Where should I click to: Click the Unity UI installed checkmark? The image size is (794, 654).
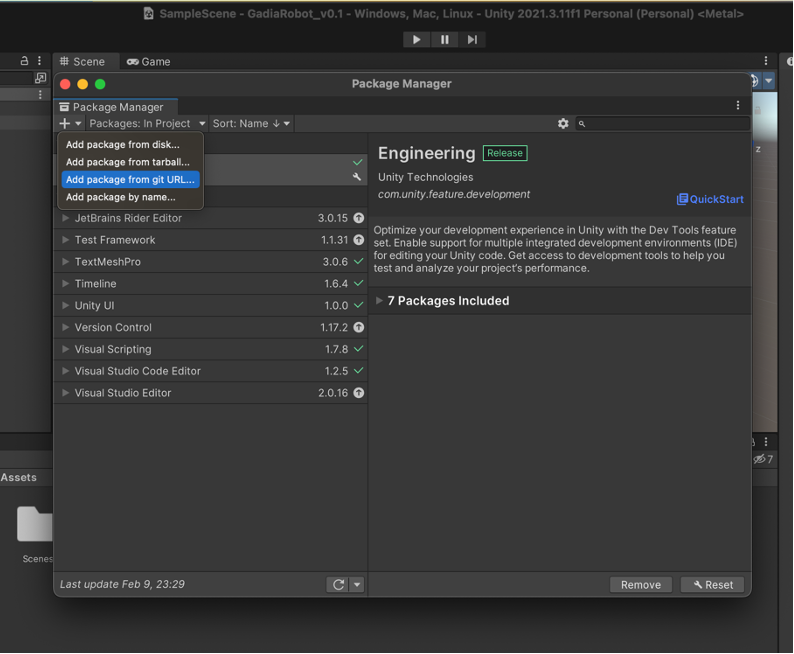(359, 305)
